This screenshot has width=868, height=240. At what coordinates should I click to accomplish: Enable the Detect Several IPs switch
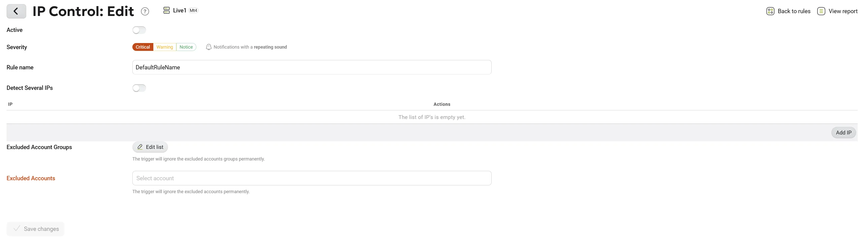coord(139,88)
